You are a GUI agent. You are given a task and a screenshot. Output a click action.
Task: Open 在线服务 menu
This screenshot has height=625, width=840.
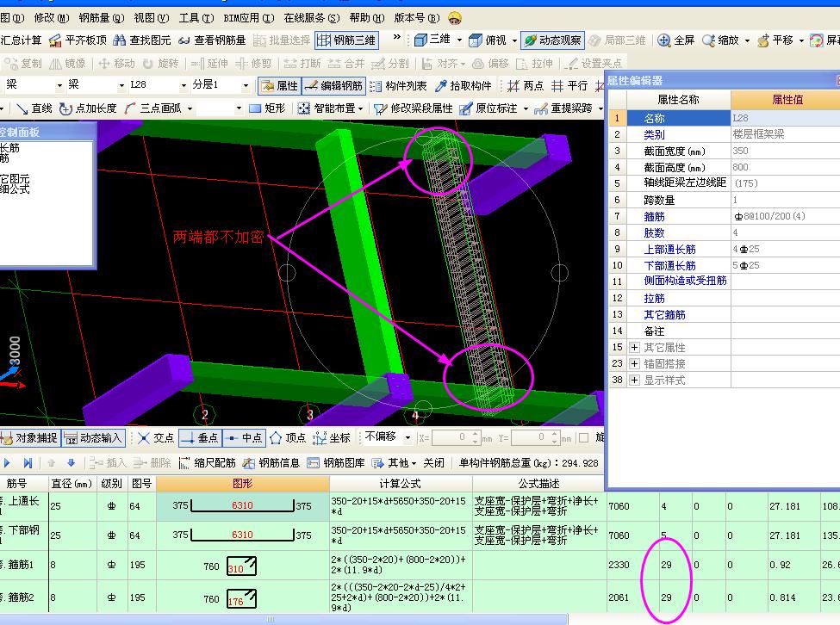(311, 18)
